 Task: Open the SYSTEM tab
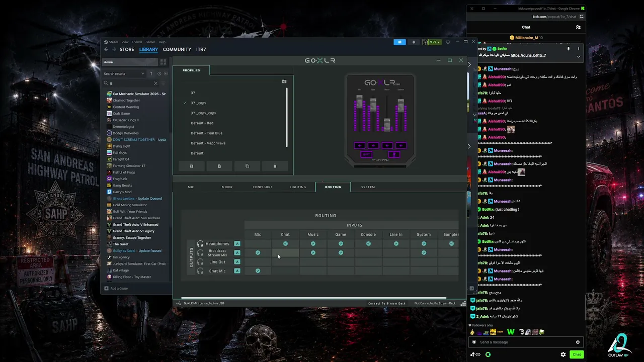(368, 187)
